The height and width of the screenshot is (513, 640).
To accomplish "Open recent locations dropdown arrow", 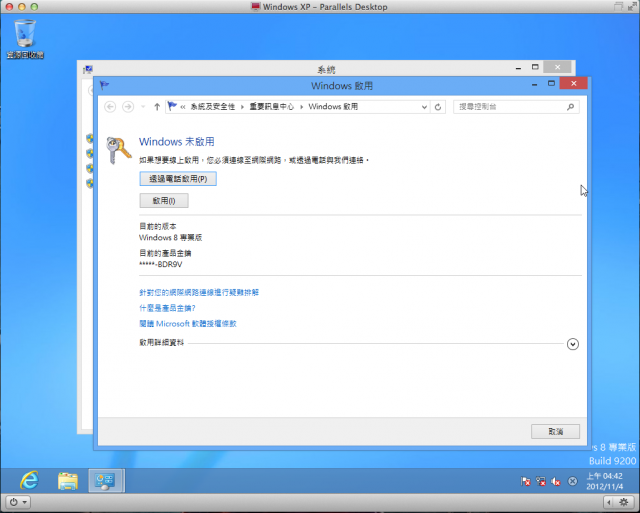I will click(x=143, y=107).
